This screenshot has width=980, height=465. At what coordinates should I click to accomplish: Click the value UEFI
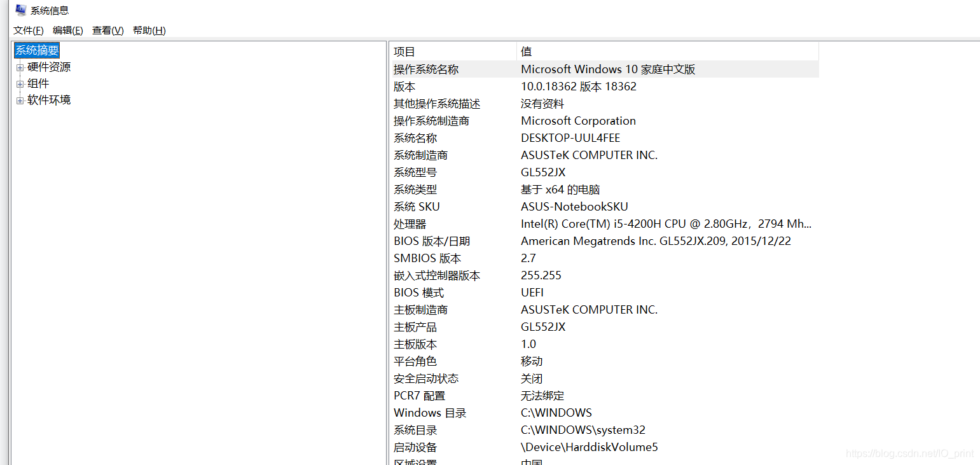(532, 293)
